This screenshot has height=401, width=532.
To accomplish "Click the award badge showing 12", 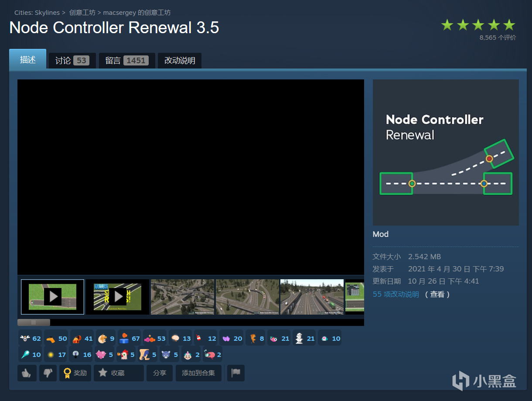I will pyautogui.click(x=206, y=338).
